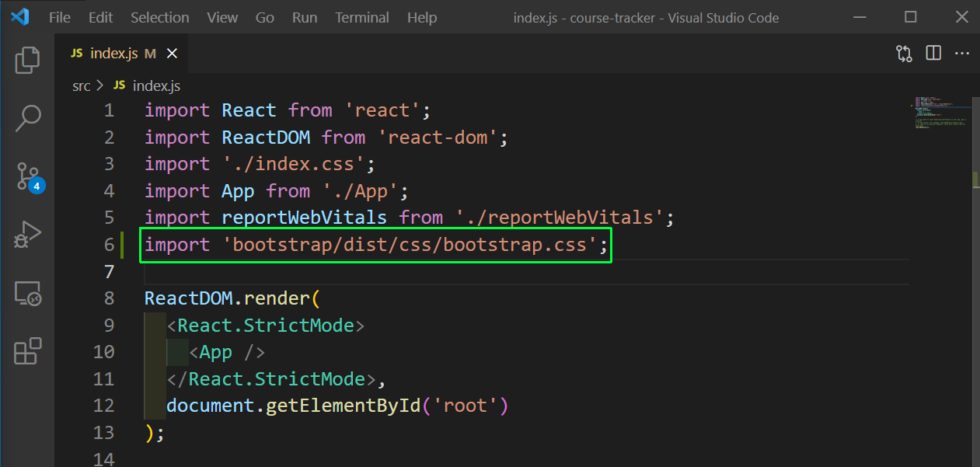The height and width of the screenshot is (467, 980).
Task: Click line number 1 in the gutter
Action: coord(109,110)
